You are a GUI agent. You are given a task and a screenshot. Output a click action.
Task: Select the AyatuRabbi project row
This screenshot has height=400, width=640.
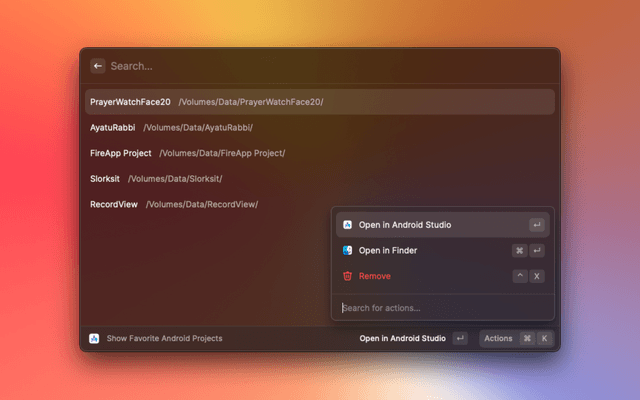pos(113,128)
